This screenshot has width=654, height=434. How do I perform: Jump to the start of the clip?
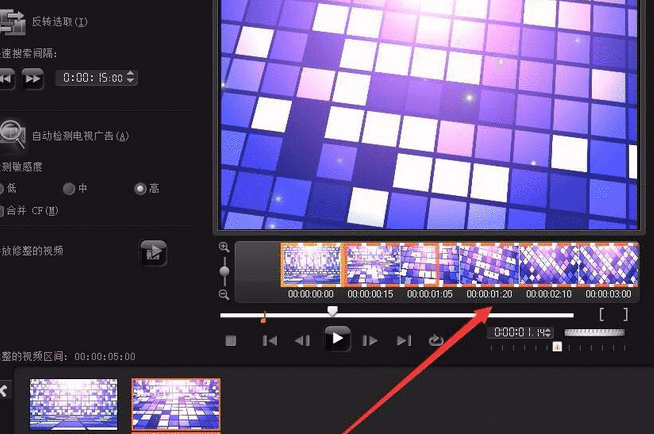(x=269, y=340)
